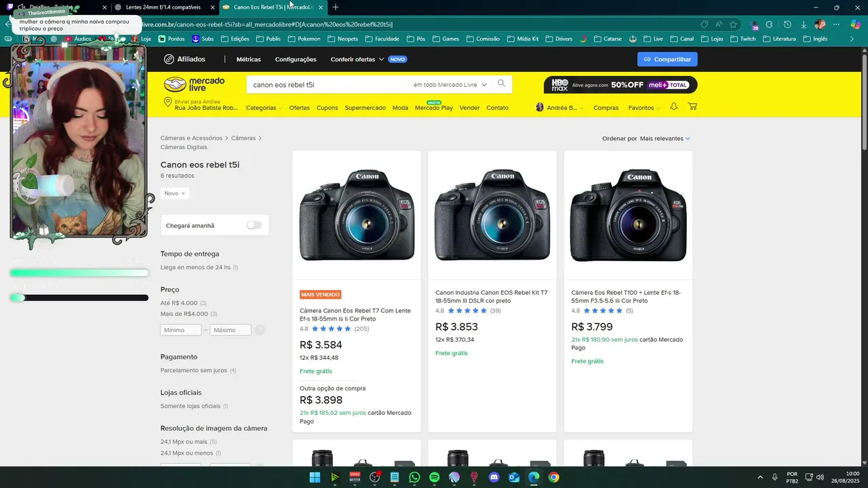Filter by Llega en menos de 24 hs
Viewport: 868px width, 488px height.
click(x=195, y=268)
